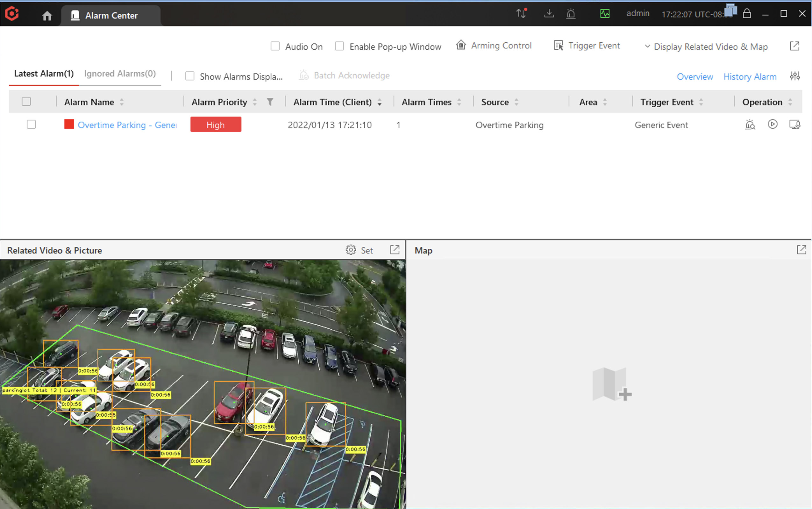Viewport: 812px width, 509px height.
Task: Click the High priority badge
Action: coord(216,125)
